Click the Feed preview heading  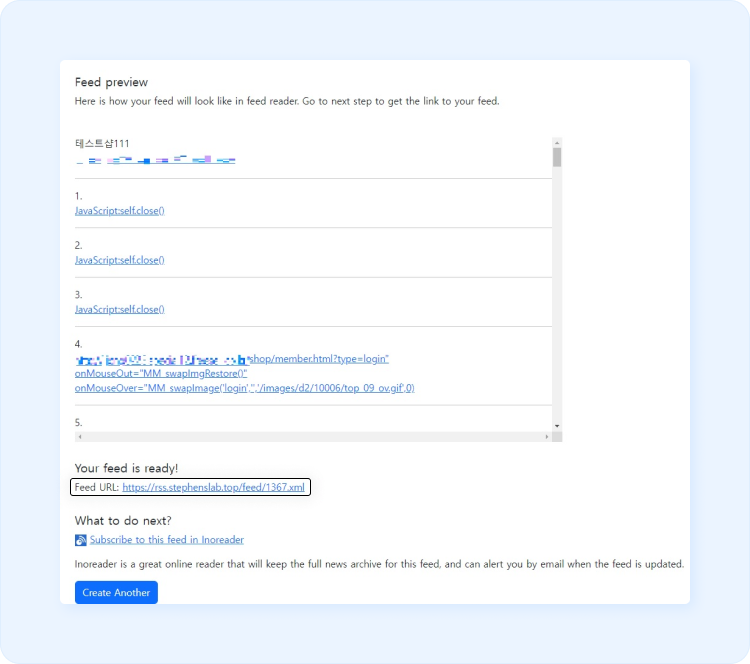click(111, 82)
